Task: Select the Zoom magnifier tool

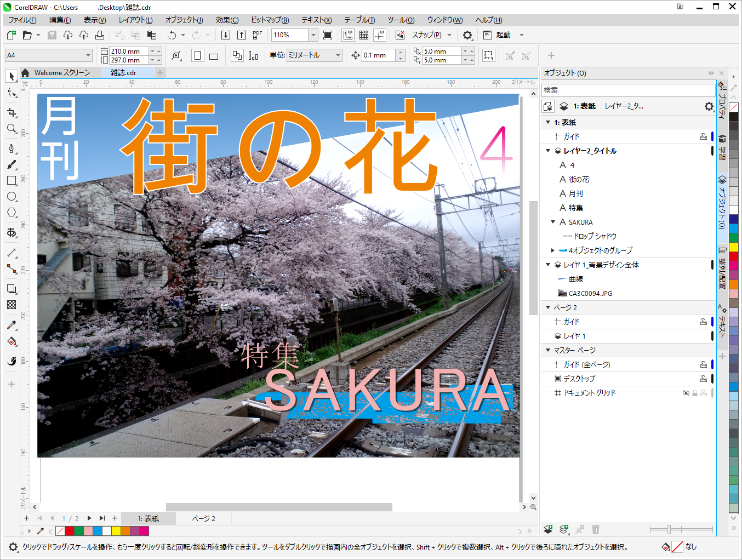Action: click(12, 129)
